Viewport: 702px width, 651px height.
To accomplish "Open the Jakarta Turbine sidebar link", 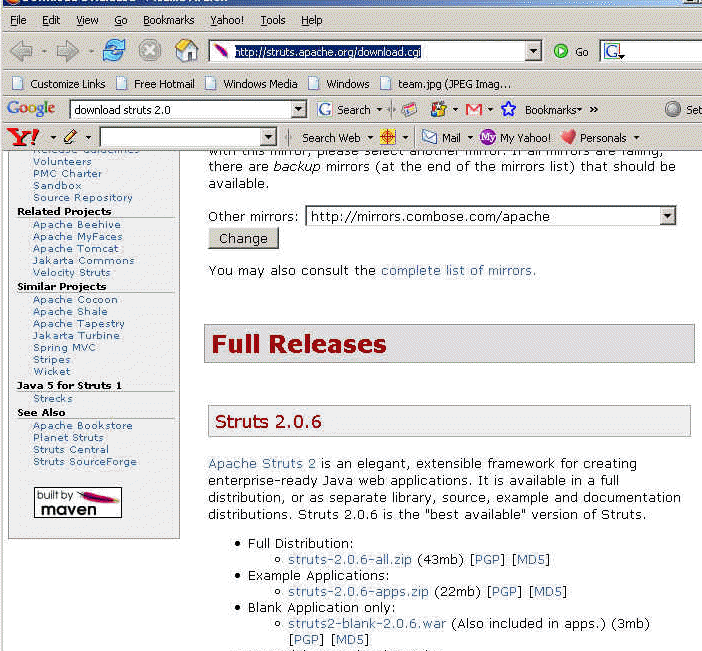I will [76, 335].
